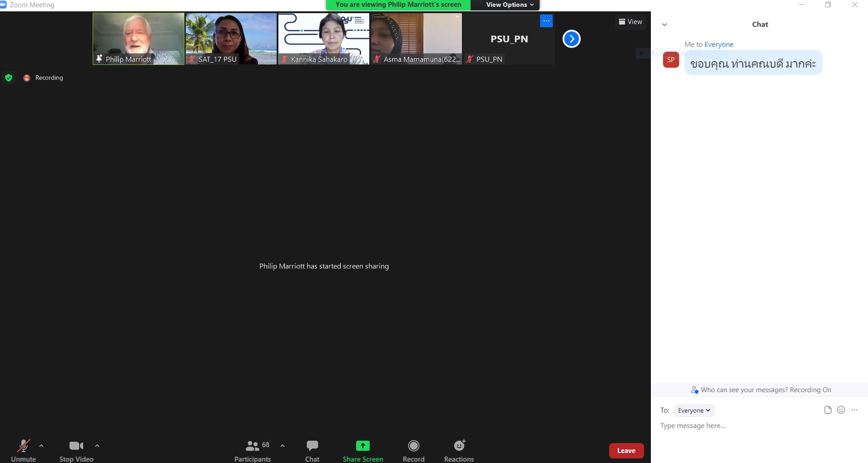Click the green encryption shield icon
Image resolution: width=868 pixels, height=463 pixels.
click(x=8, y=78)
